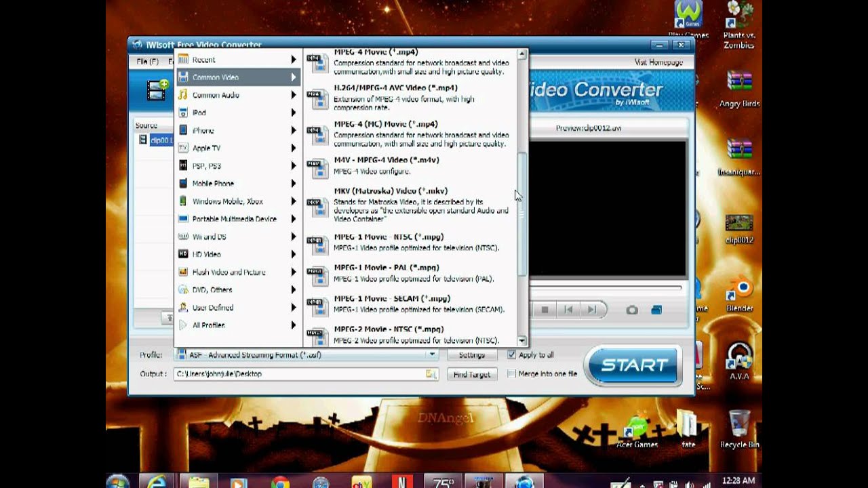Image resolution: width=868 pixels, height=488 pixels.
Task: Click the Mobile Phone category icon
Action: click(183, 183)
